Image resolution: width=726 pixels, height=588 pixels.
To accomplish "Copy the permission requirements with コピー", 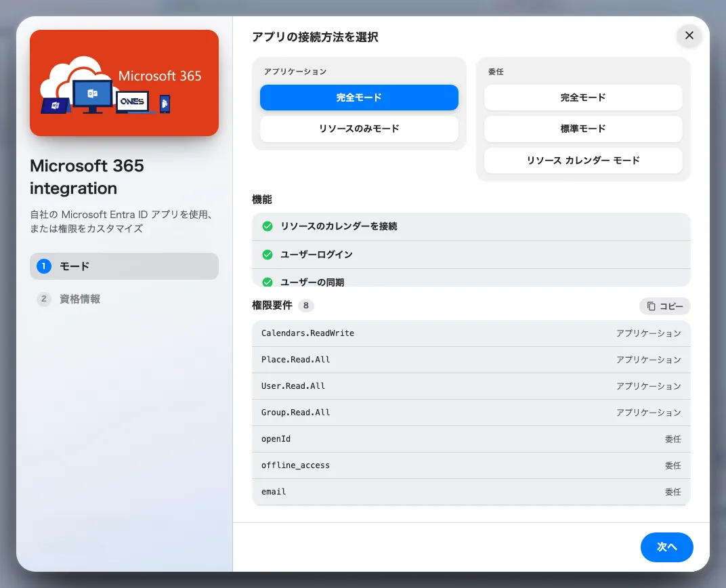I will (665, 306).
